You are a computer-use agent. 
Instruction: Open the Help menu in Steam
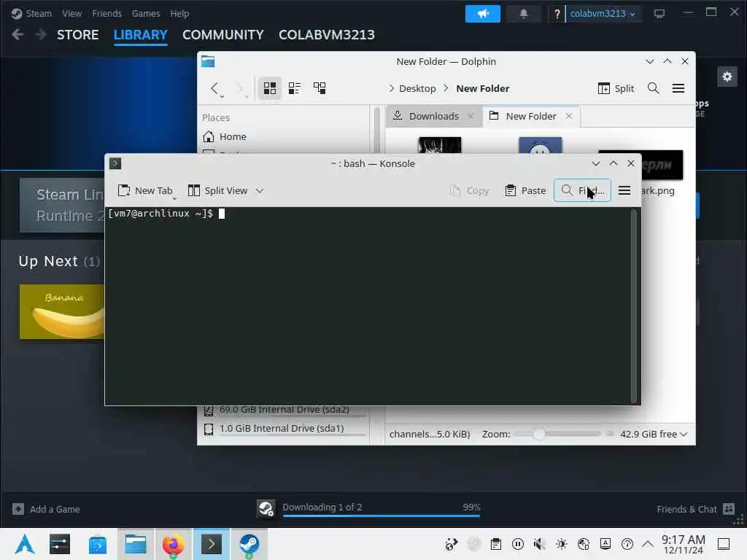[179, 13]
